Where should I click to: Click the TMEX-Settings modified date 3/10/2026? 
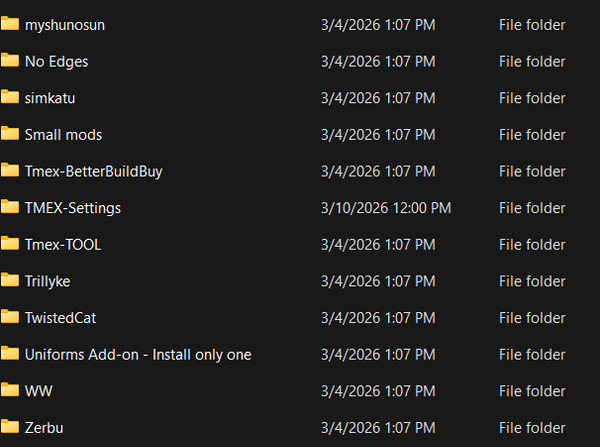[385, 208]
